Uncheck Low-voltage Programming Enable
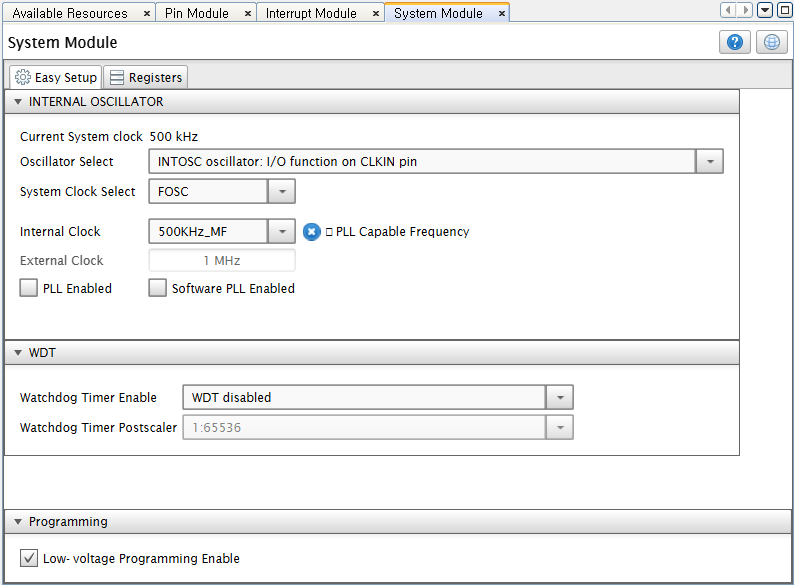This screenshot has width=794, height=585. pos(29,558)
